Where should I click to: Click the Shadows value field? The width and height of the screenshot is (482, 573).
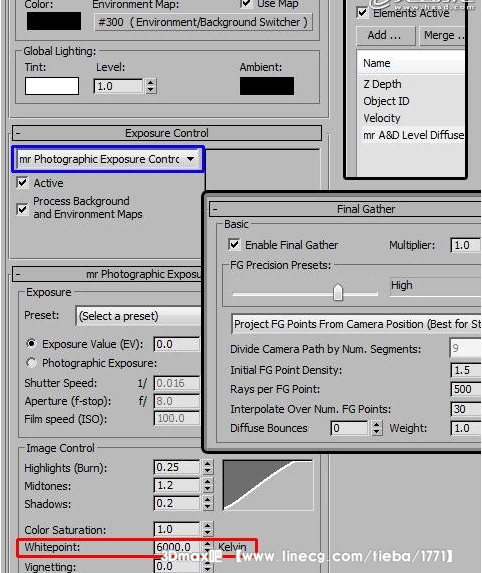pos(177,503)
